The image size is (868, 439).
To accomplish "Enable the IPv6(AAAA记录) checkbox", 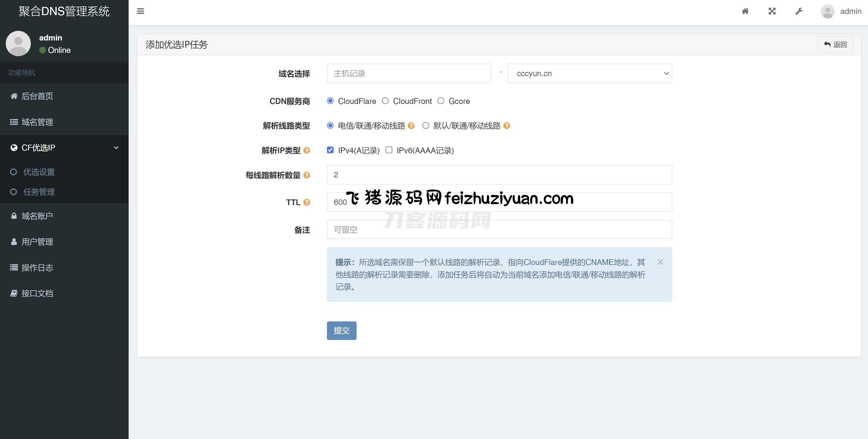I will click(389, 150).
